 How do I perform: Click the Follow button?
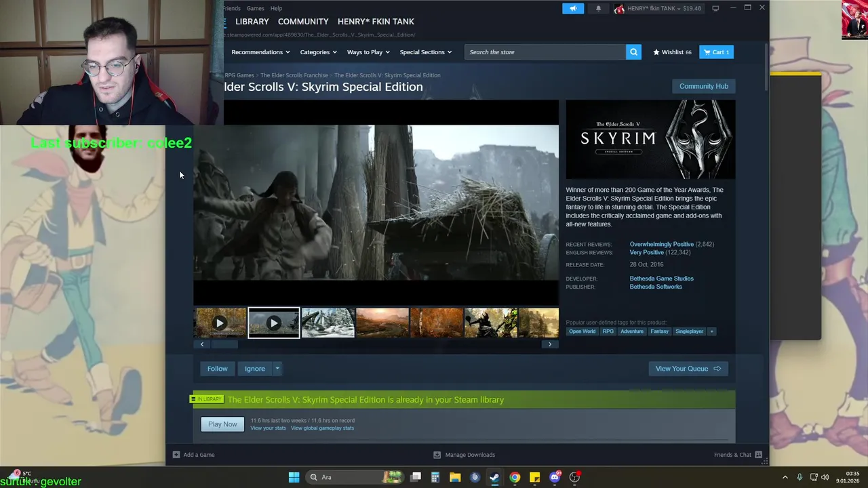pos(218,369)
